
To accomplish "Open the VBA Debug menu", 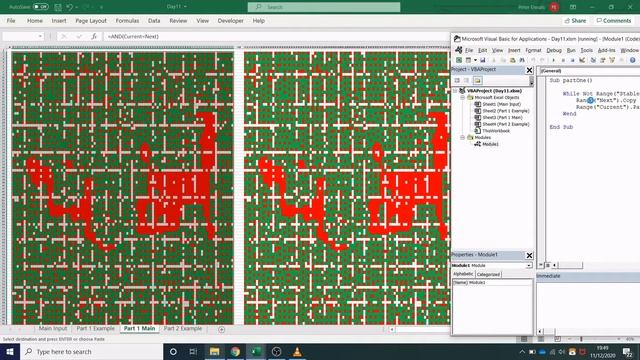I will tap(554, 50).
